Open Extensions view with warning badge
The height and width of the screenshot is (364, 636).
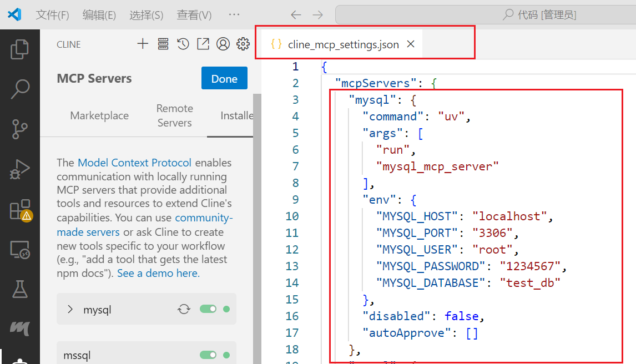coord(21,210)
